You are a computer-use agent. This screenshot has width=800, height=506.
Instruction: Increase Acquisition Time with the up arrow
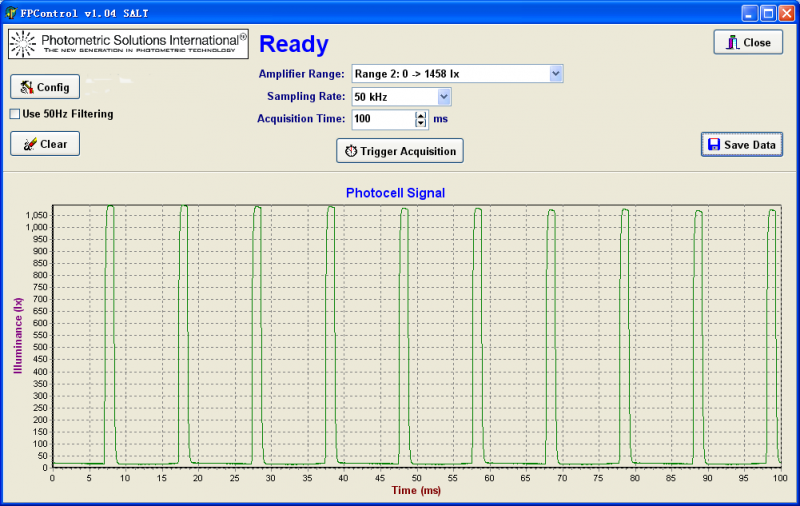point(421,114)
